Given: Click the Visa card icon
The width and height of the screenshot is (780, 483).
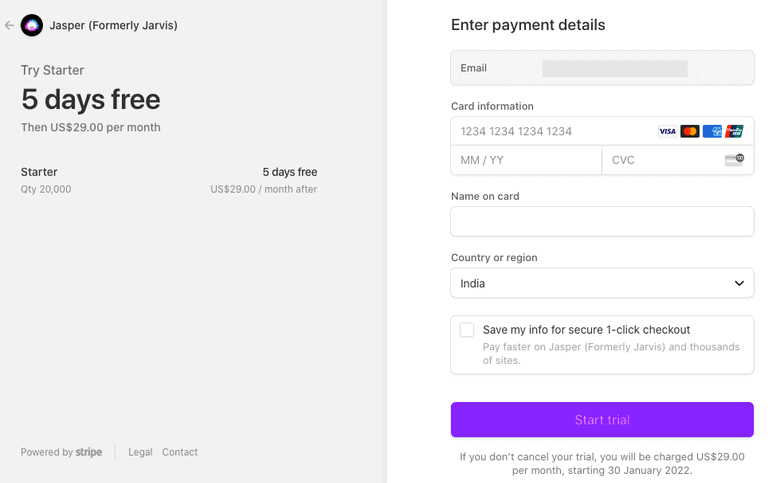Looking at the screenshot, I should point(667,131).
